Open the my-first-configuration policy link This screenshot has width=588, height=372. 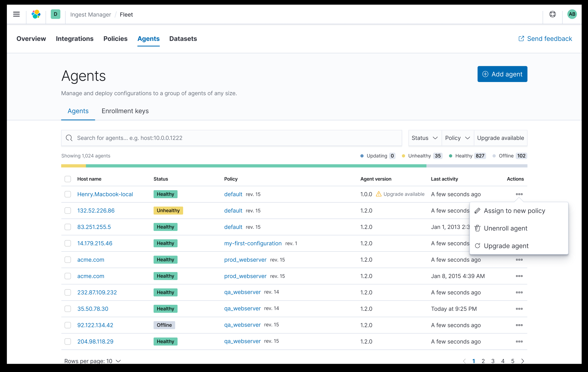point(253,243)
